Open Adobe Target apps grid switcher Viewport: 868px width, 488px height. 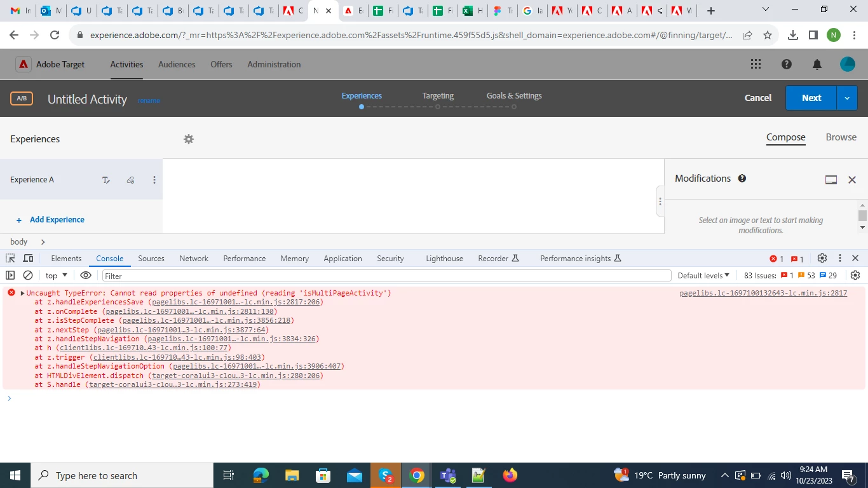coord(756,64)
